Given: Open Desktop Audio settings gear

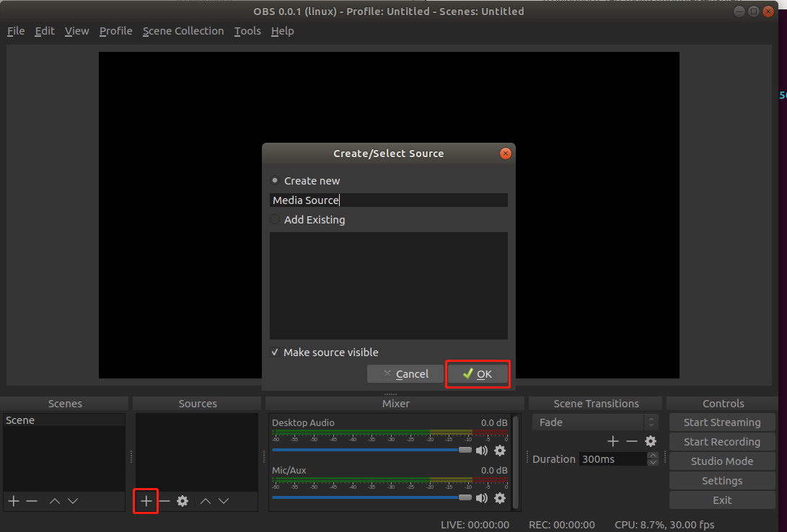Looking at the screenshot, I should pyautogui.click(x=500, y=451).
